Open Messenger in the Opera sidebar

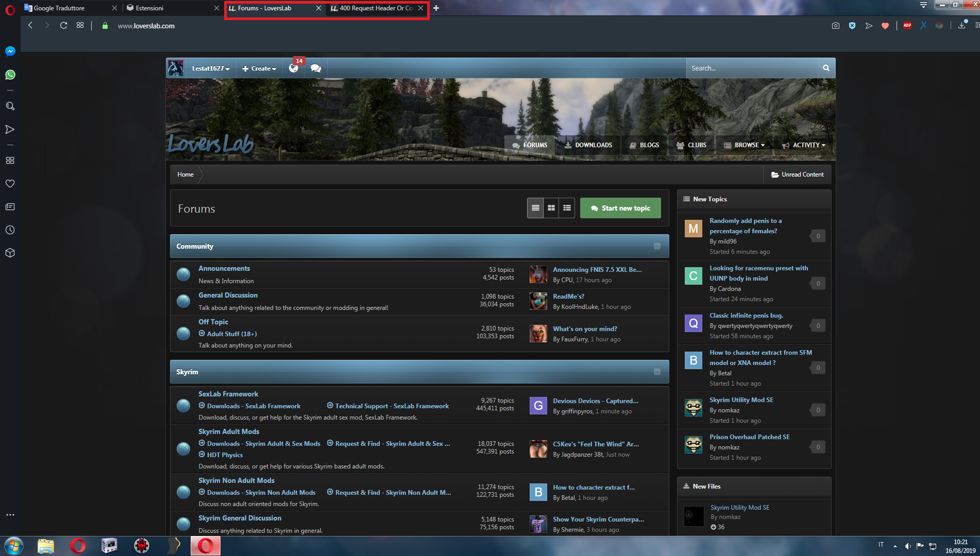10,51
